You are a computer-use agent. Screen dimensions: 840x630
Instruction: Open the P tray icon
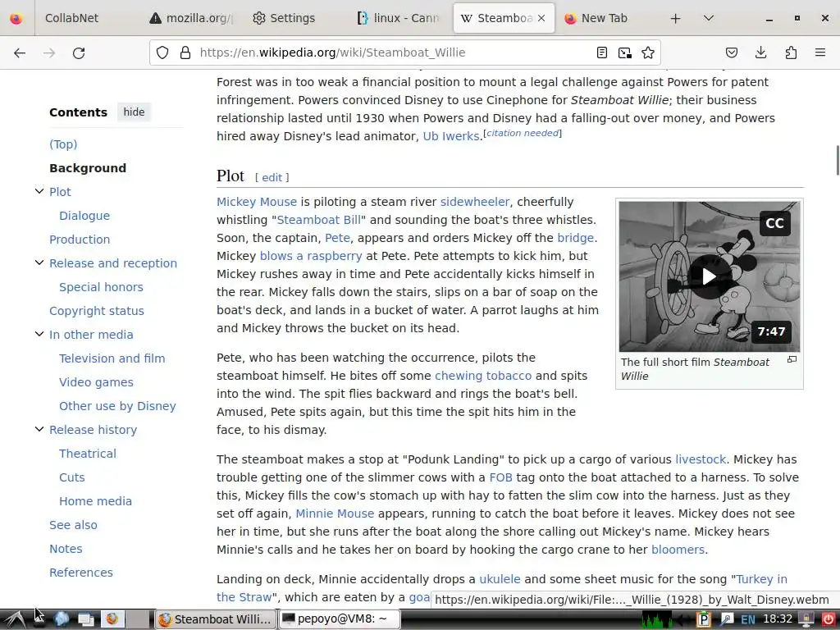point(703,620)
